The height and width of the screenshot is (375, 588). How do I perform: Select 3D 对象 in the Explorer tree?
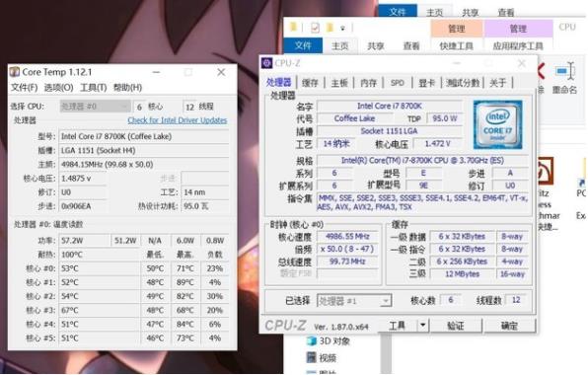click(x=334, y=341)
